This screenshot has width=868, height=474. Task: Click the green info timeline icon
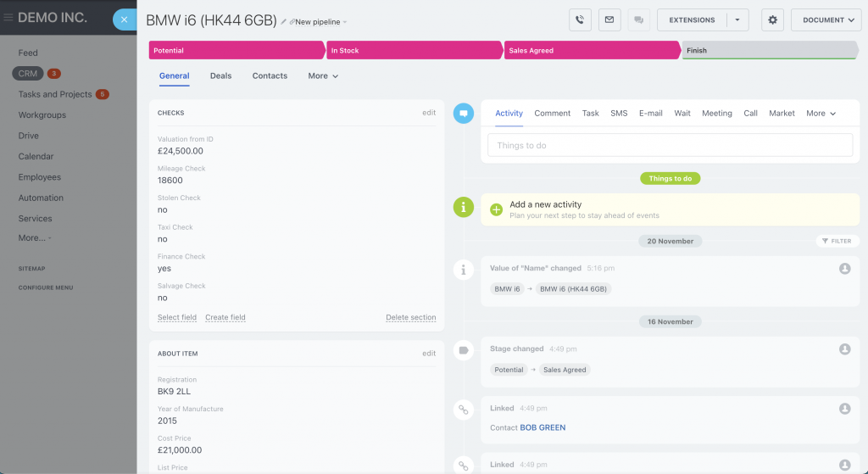(x=464, y=207)
